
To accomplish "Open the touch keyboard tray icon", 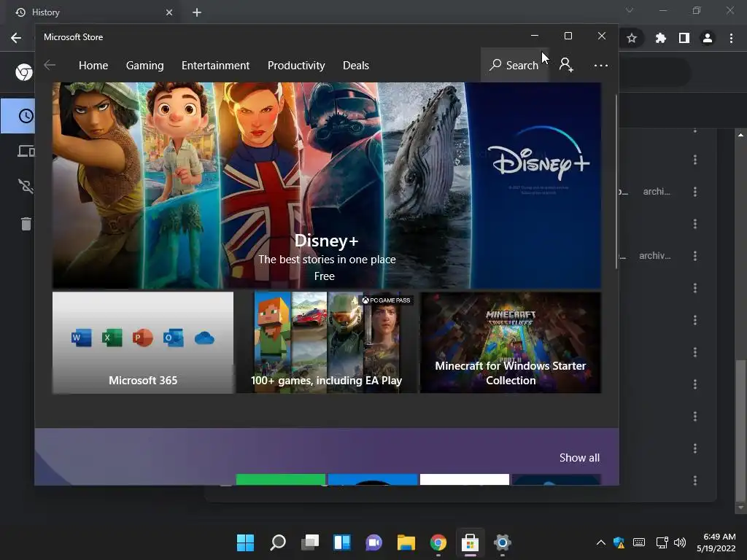I will [x=639, y=542].
